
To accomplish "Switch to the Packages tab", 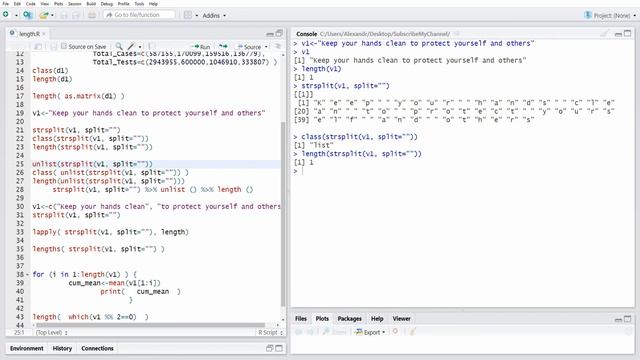I will [x=349, y=319].
